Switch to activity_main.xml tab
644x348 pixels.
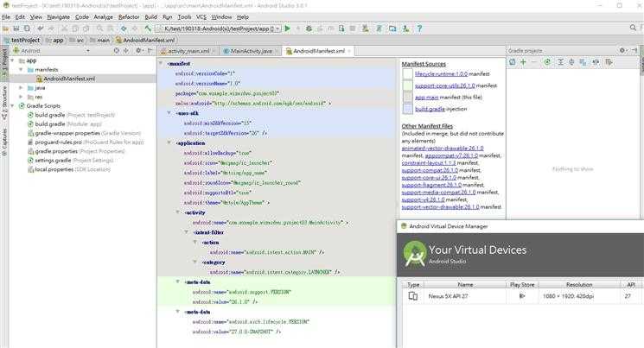click(188, 51)
